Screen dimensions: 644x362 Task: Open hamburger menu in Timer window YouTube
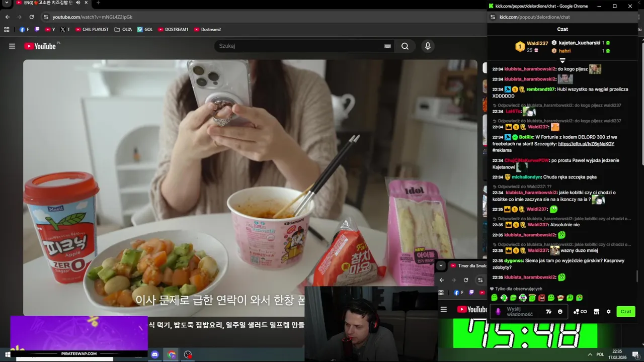pyautogui.click(x=444, y=309)
